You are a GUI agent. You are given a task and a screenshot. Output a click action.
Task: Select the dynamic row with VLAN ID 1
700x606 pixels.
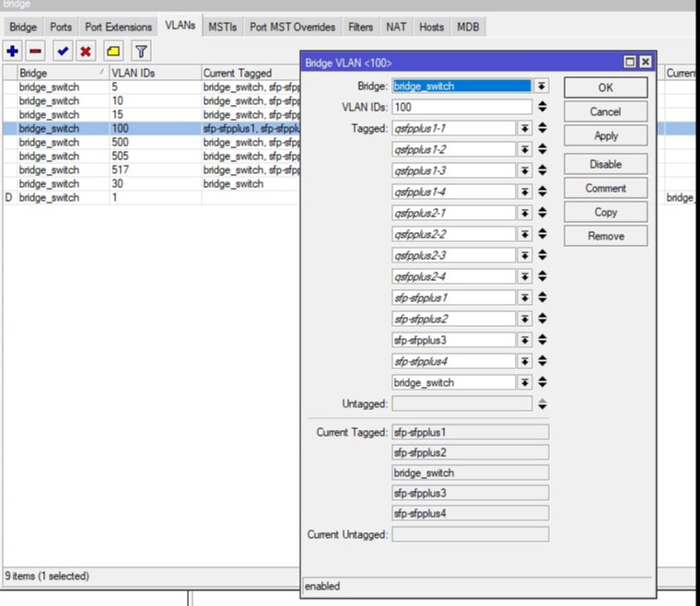152,198
